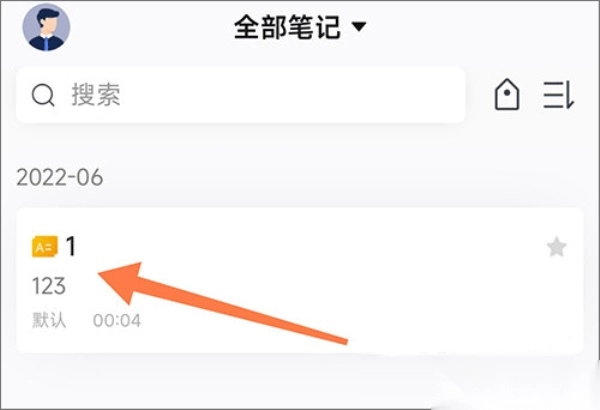The image size is (600, 410).
Task: Click the 00:04 timestamp on the note
Action: coord(117,320)
